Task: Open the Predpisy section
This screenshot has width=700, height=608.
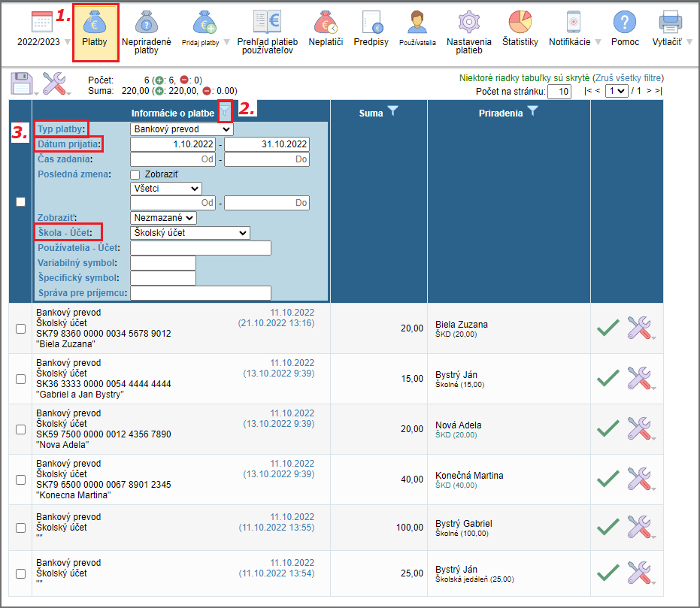Action: pyautogui.click(x=371, y=29)
